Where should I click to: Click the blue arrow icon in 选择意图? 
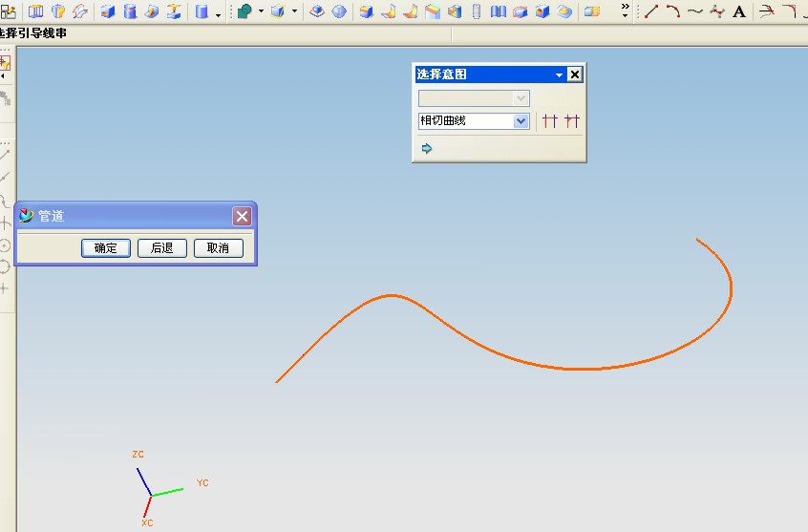(427, 148)
